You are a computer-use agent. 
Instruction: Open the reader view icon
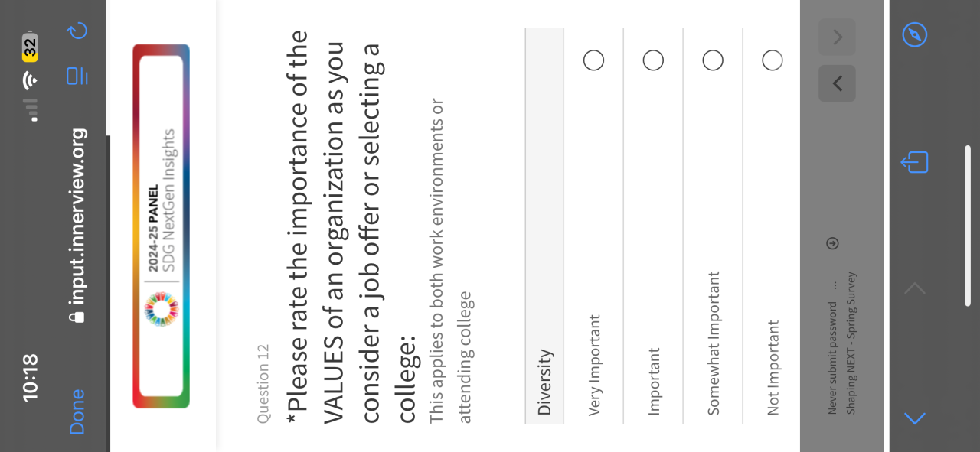pos(77,76)
